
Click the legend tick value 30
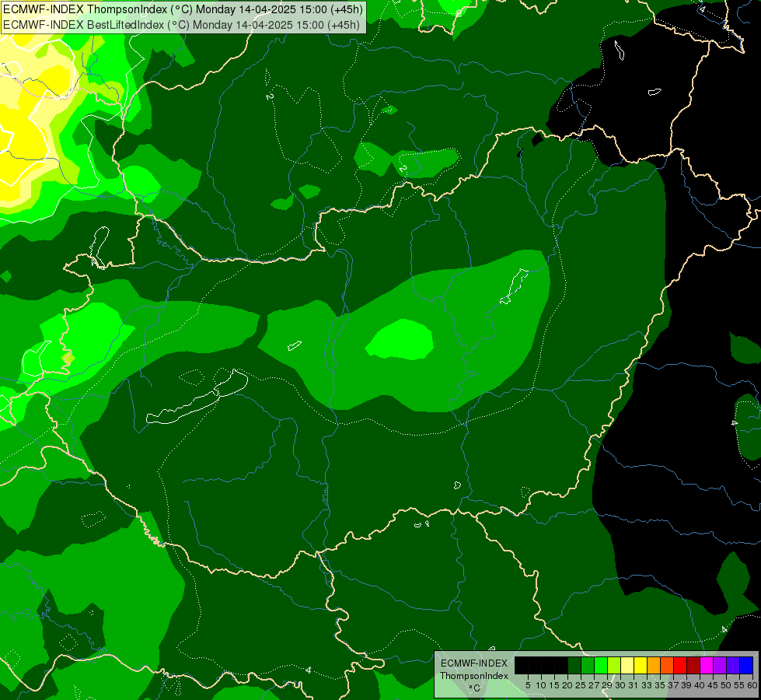[621, 685]
